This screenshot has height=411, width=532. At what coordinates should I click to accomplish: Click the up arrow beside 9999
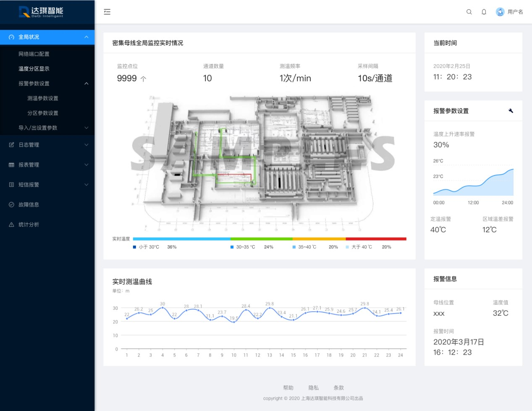143,79
